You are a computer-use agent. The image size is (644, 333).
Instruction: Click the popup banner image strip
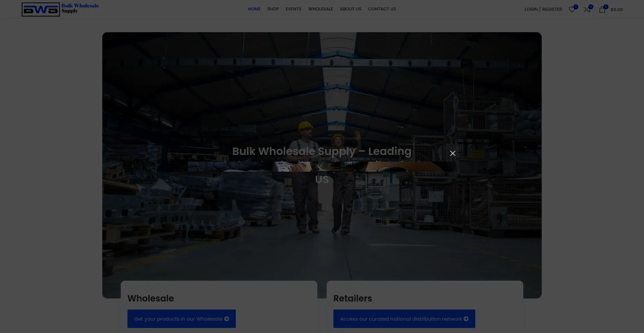321,167
